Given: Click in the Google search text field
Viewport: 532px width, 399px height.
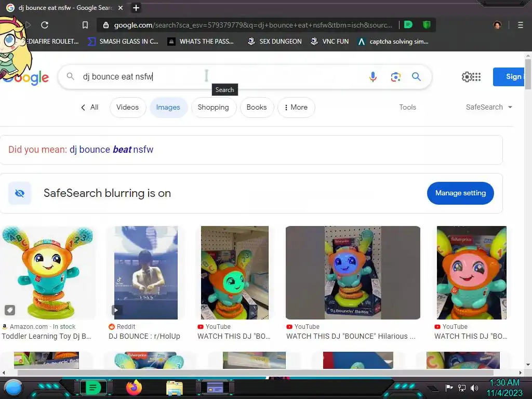Looking at the screenshot, I should click(220, 77).
